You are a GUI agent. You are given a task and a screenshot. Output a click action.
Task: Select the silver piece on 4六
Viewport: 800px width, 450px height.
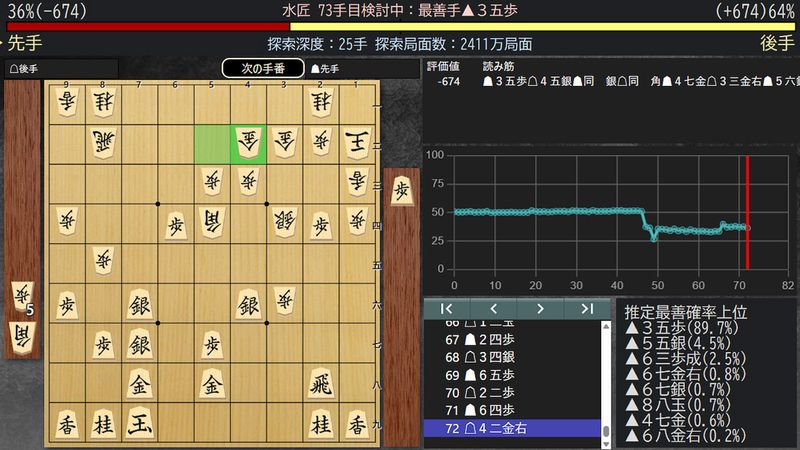248,305
